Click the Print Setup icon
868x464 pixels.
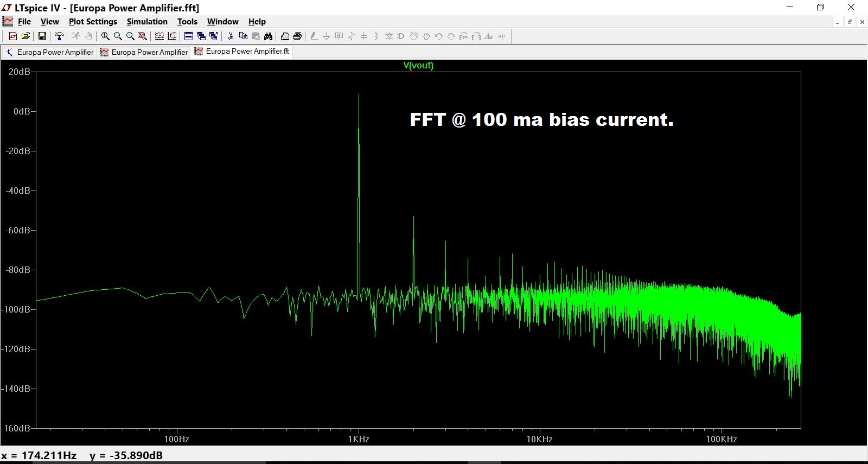[x=285, y=36]
